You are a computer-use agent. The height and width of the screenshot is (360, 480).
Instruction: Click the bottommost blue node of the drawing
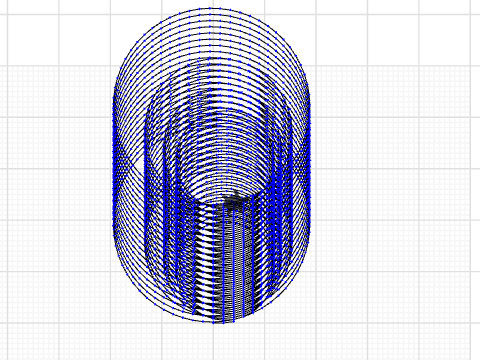click(x=214, y=322)
